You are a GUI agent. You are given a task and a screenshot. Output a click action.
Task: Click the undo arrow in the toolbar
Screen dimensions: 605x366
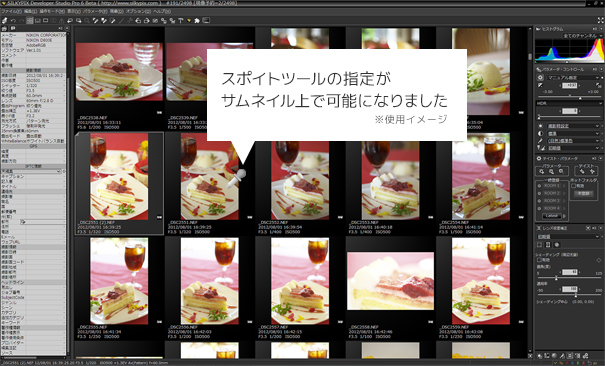[13, 20]
